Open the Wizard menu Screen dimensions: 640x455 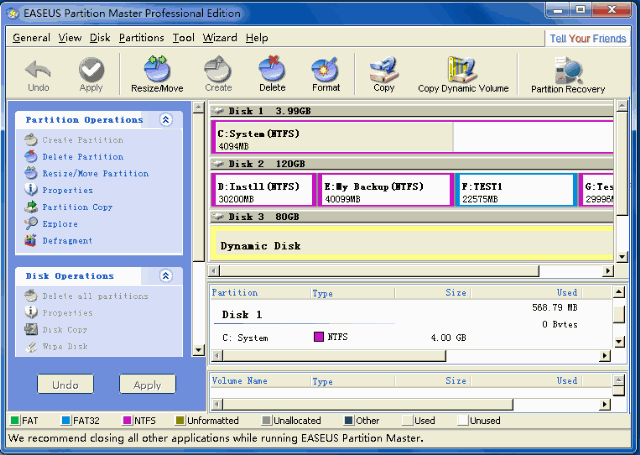coord(220,38)
